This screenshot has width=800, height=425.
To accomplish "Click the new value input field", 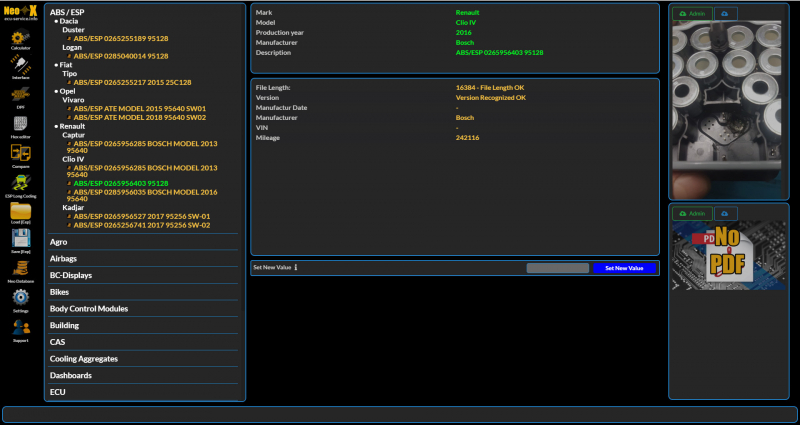I will click(x=557, y=268).
